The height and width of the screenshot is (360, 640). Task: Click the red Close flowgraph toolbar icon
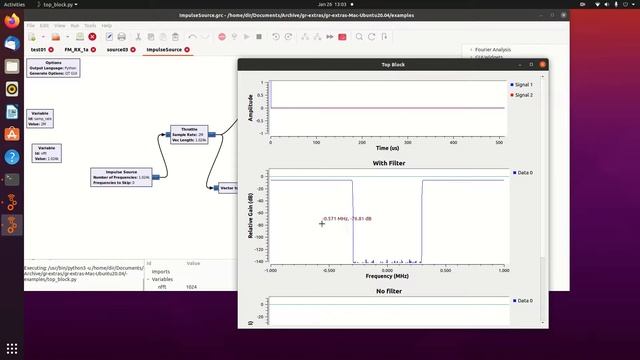pyautogui.click(x=92, y=37)
